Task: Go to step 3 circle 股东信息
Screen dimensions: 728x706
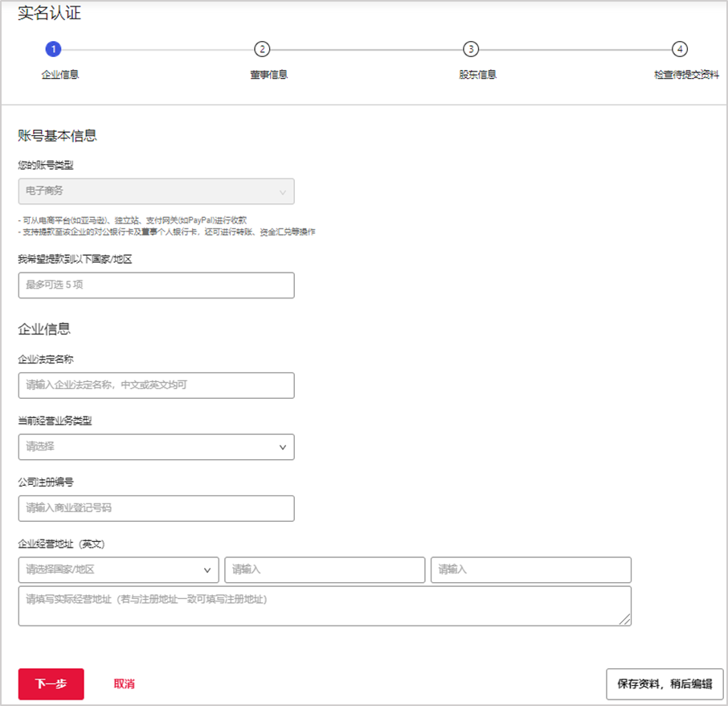Action: [x=471, y=49]
